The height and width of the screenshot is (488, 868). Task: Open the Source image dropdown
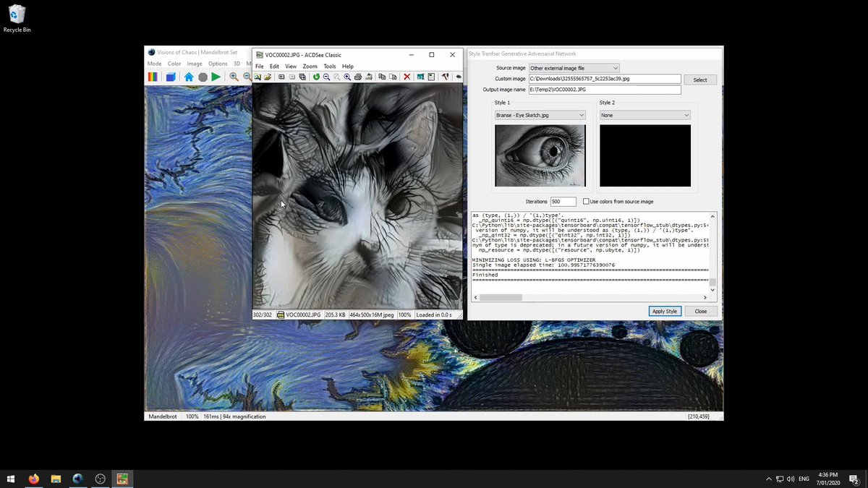[574, 68]
